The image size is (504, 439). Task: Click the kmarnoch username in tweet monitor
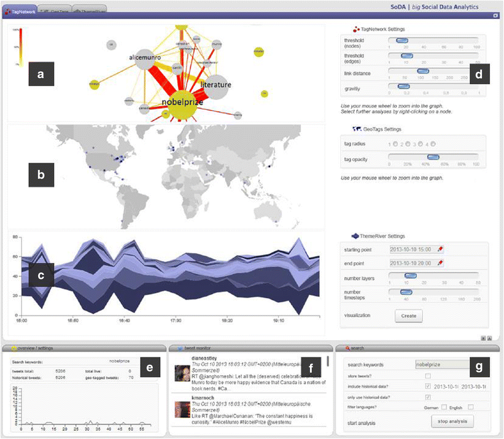[x=203, y=398]
